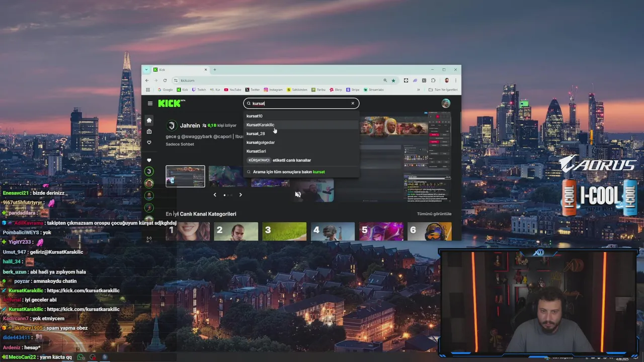
Task: Bookmark page with star icon
Action: [x=393, y=80]
